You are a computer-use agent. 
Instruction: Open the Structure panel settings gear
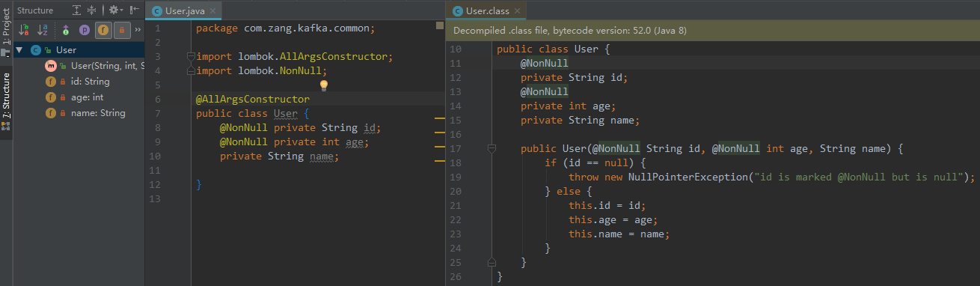coord(114,10)
